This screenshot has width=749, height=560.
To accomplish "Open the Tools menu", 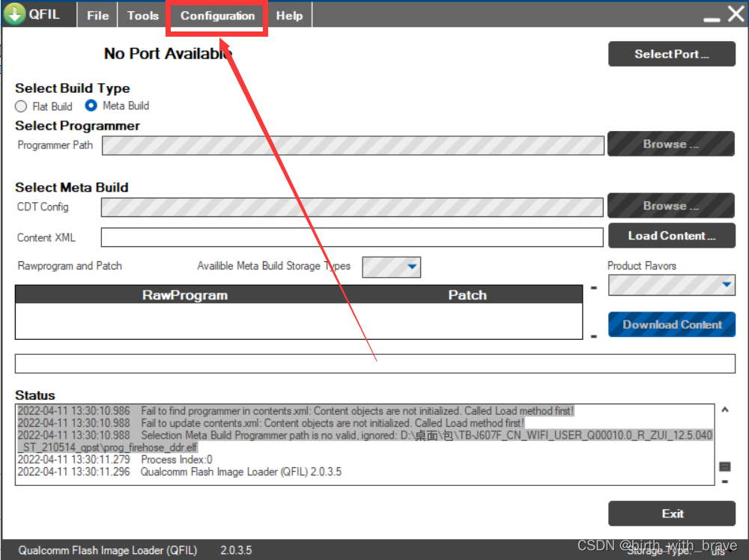I will click(143, 16).
